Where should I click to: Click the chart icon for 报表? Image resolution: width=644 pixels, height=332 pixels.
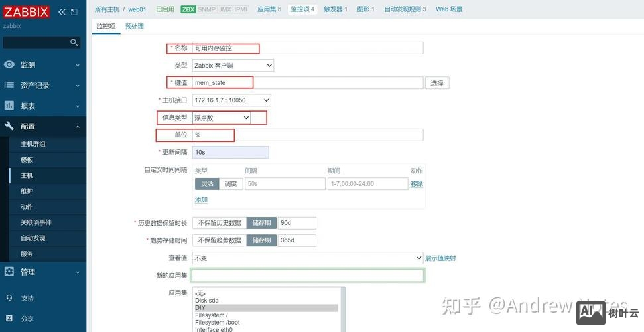coord(9,106)
